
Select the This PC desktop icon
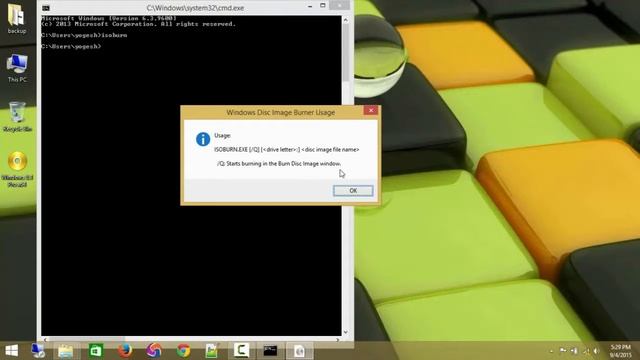coord(17,68)
